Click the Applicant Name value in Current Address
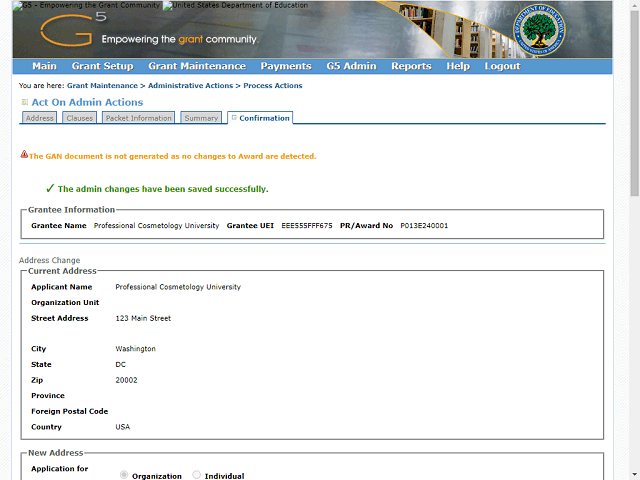Screen dimensions: 640x480 pyautogui.click(x=178, y=287)
